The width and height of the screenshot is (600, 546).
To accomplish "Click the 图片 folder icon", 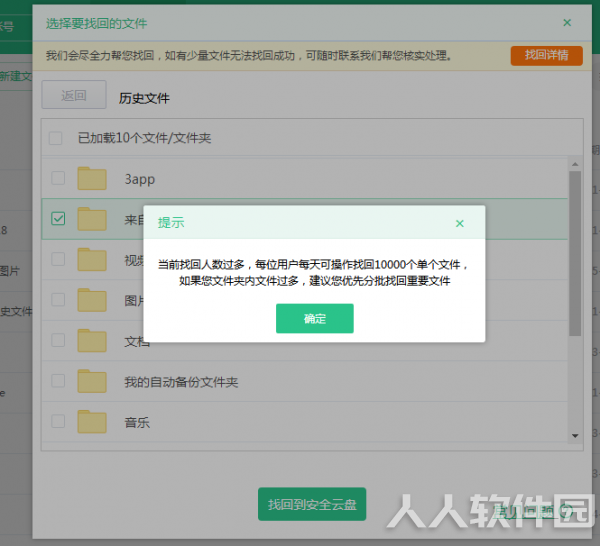I will click(92, 300).
